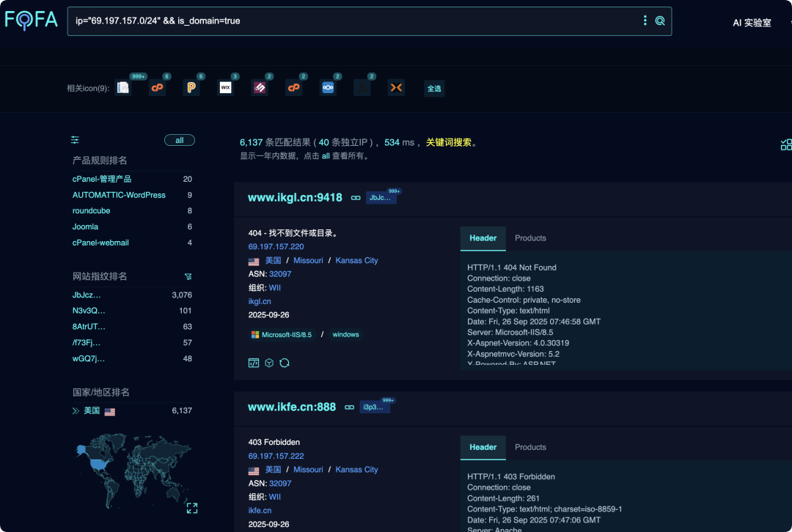The image size is (792, 532).
Task: Click the 全选 select-all button
Action: coord(434,89)
